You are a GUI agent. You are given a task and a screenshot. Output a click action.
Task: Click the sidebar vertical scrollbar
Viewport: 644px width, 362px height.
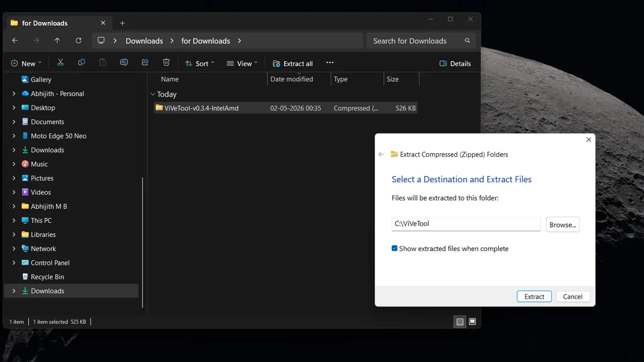[x=142, y=242]
